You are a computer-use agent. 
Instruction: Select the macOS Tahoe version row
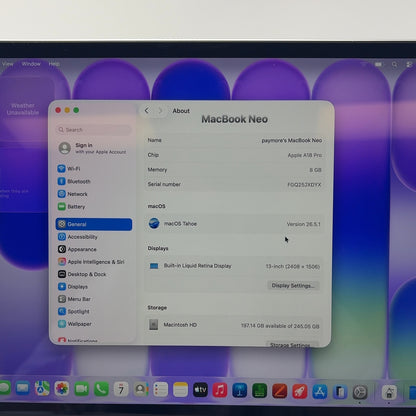[x=234, y=224]
